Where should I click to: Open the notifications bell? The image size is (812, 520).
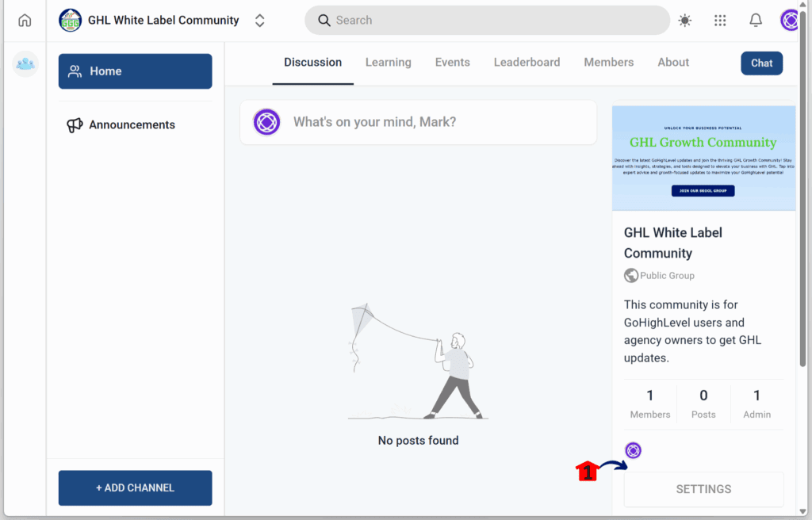click(756, 20)
